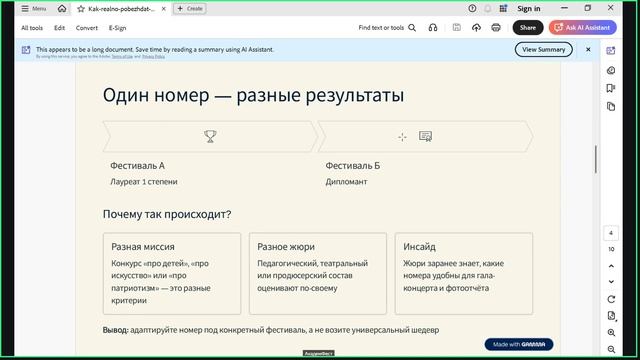Click the Save file icon
Image resolution: width=640 pixels, height=360 pixels.
[457, 28]
